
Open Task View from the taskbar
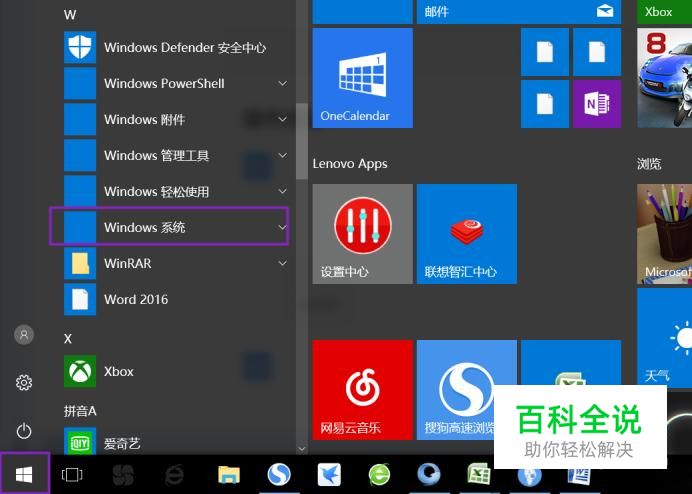pyautogui.click(x=72, y=475)
